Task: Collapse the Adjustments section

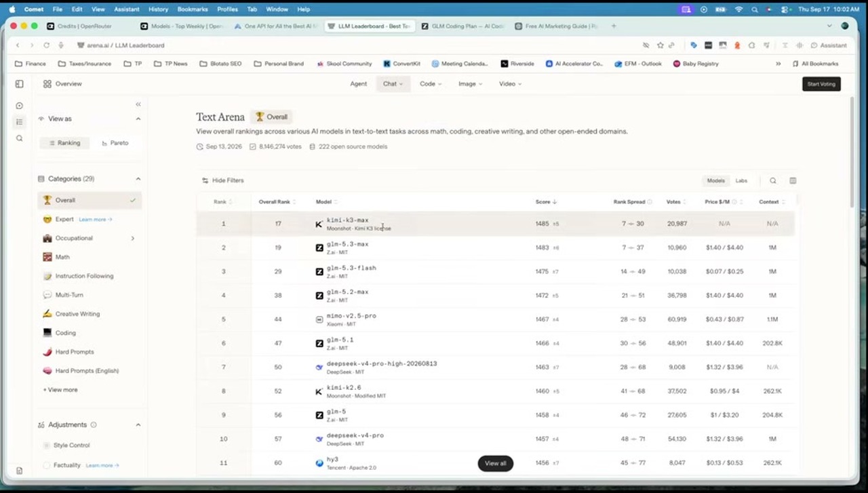Action: click(x=138, y=425)
